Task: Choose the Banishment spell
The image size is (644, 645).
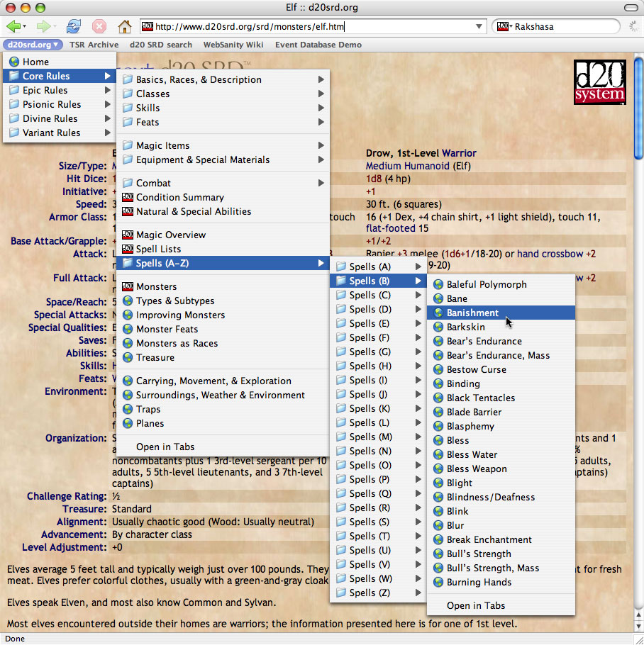Action: coord(501,313)
